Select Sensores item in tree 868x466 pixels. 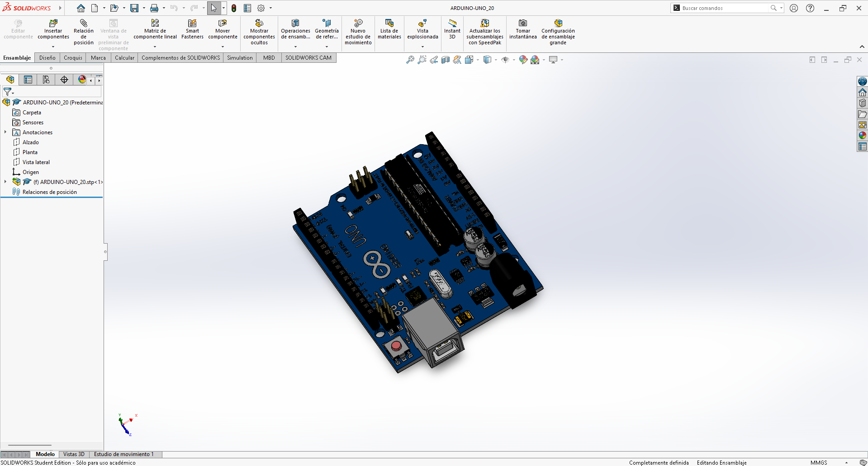(33, 122)
